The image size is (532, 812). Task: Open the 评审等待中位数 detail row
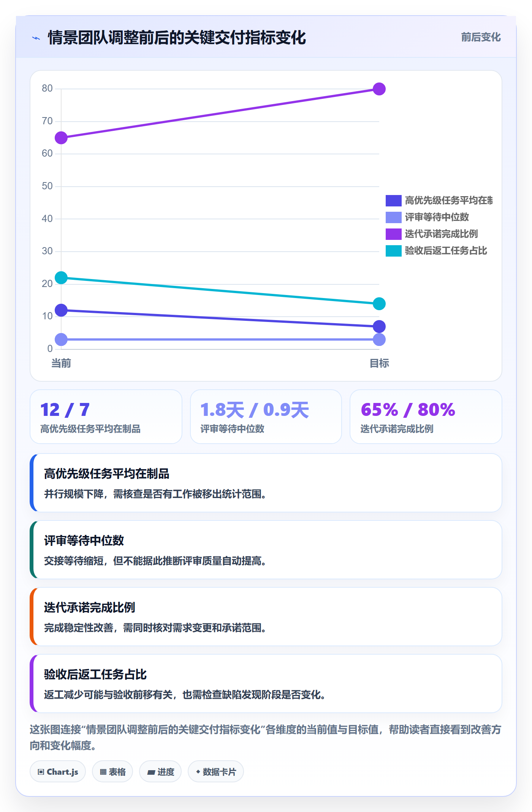(266, 550)
